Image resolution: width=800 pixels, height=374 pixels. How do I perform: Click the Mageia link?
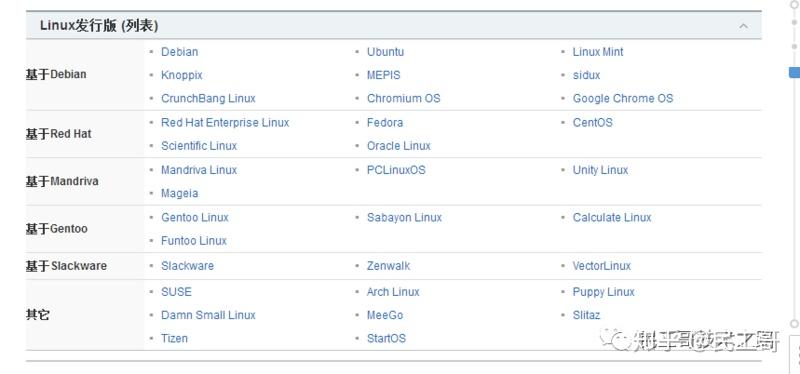point(180,193)
